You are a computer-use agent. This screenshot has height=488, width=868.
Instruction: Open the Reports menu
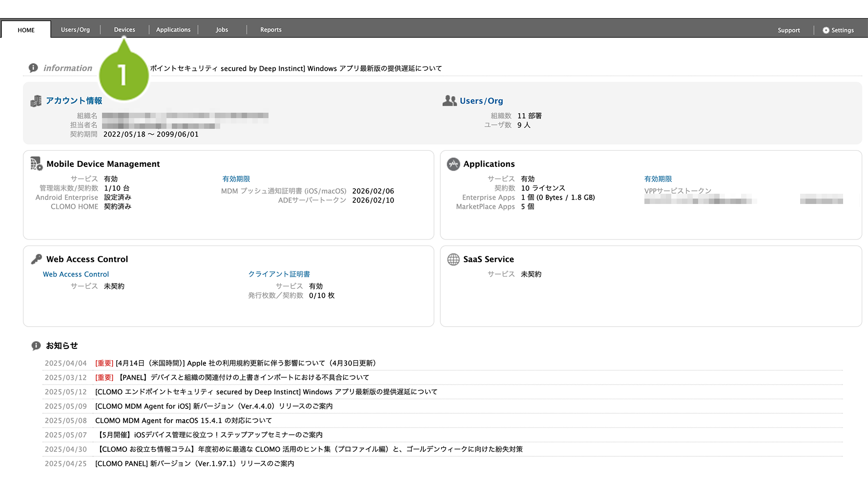click(271, 30)
